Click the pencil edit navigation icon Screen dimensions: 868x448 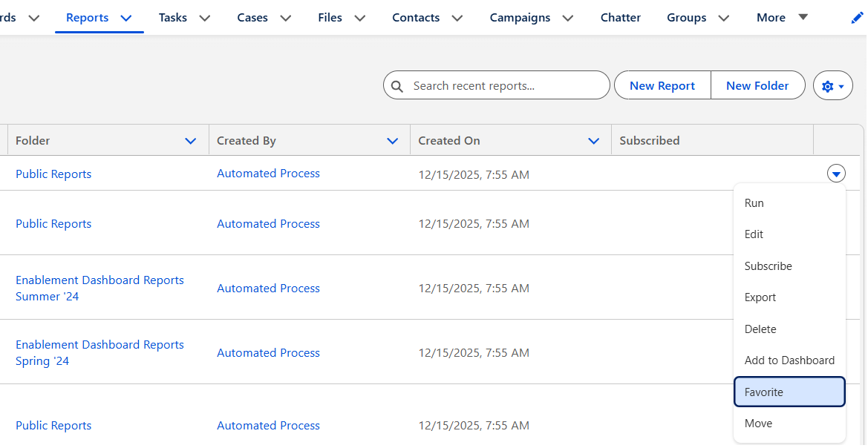[x=857, y=18]
